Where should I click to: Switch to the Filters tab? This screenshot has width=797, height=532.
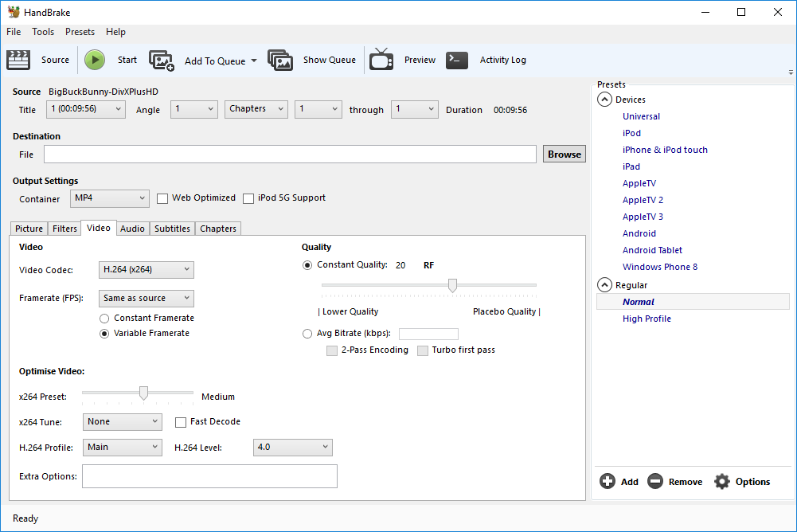click(64, 229)
